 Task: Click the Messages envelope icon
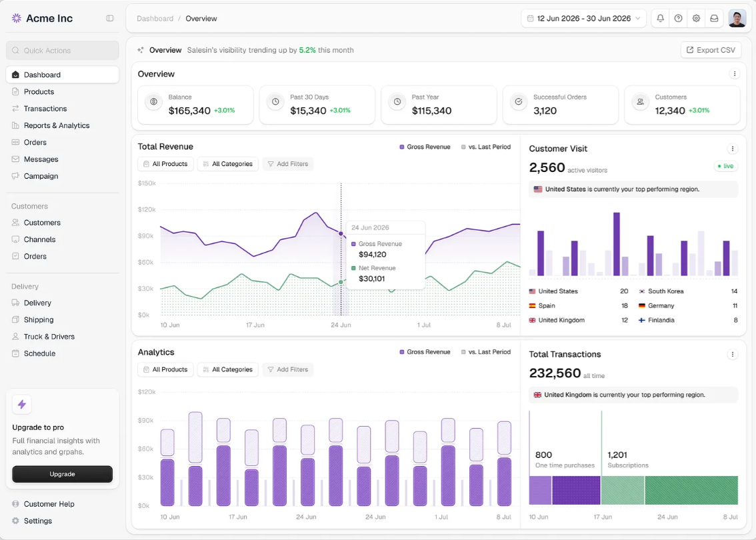(x=15, y=159)
